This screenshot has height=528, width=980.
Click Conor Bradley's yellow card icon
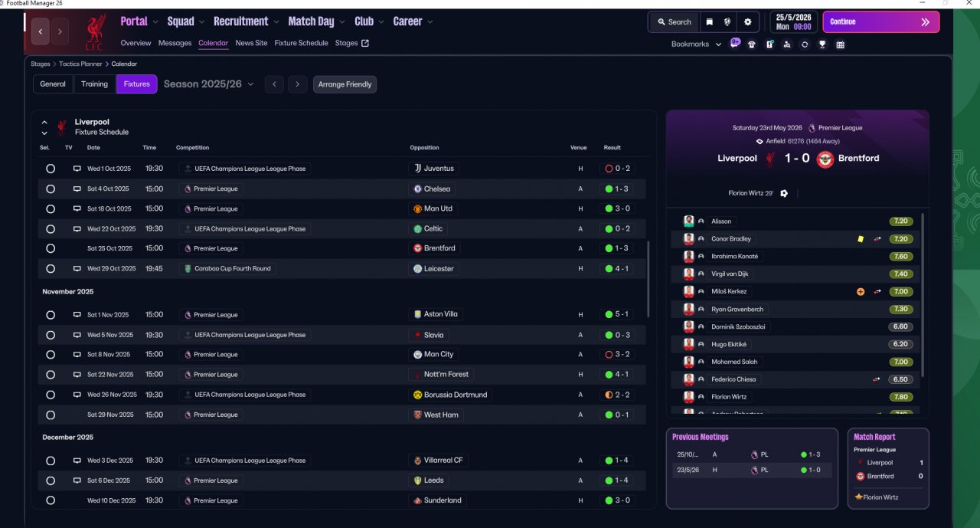[x=861, y=239]
